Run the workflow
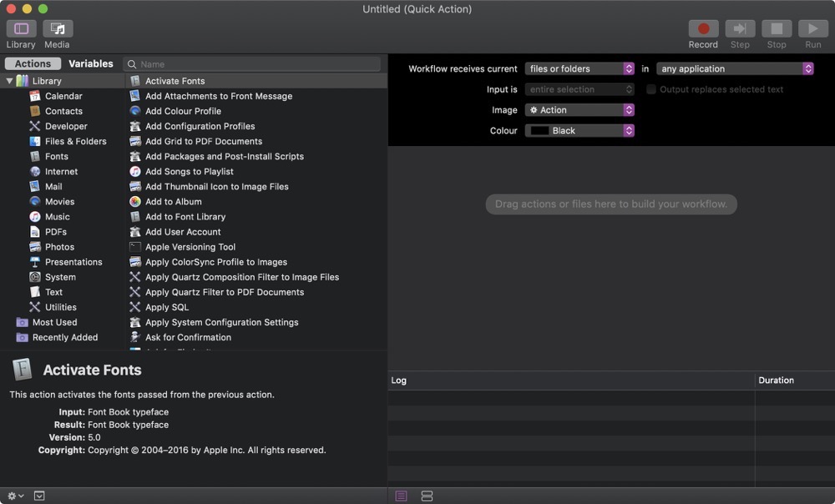This screenshot has height=504, width=835. pos(812,28)
